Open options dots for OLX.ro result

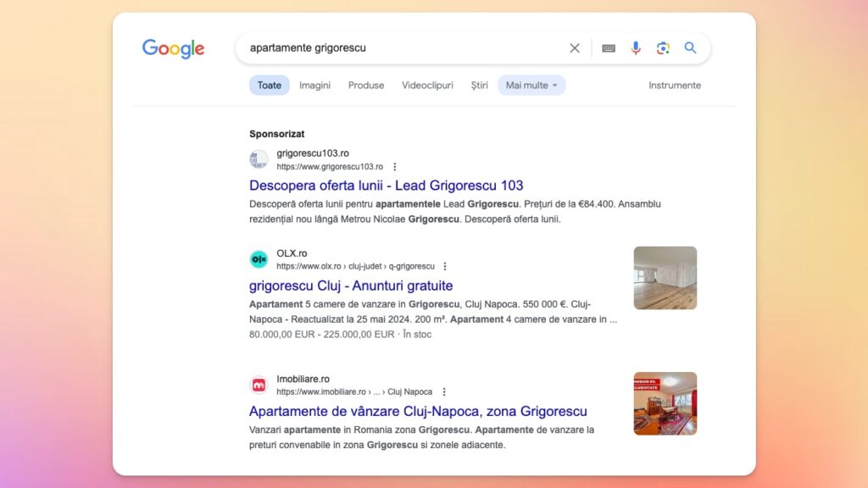pyautogui.click(x=444, y=266)
